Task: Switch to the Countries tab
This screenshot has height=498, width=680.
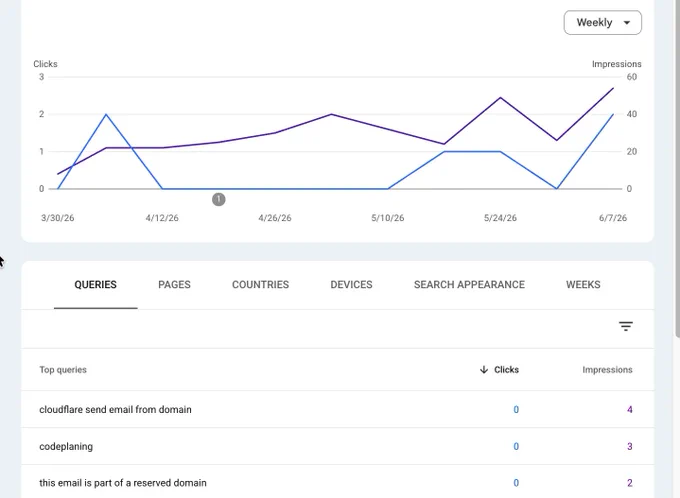Action: (x=260, y=285)
